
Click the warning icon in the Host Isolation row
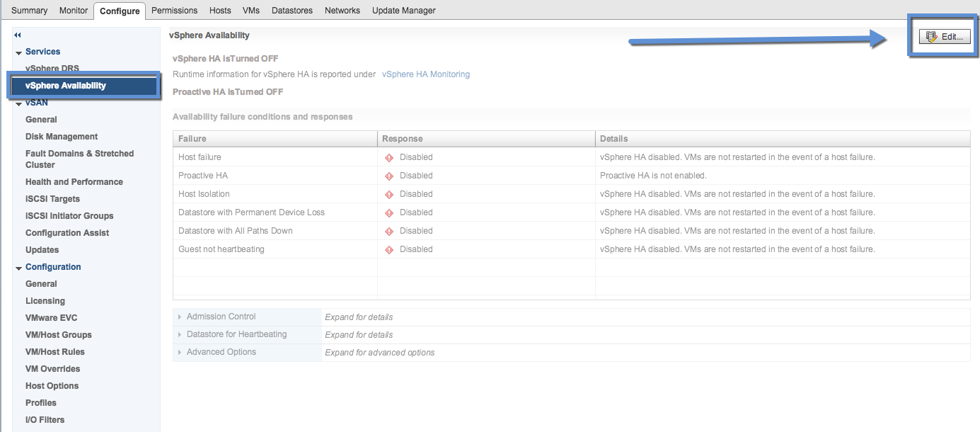[x=389, y=194]
